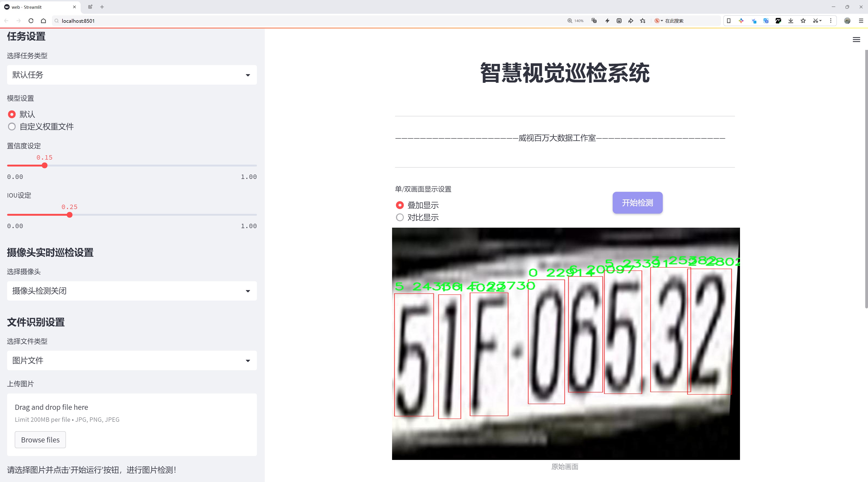This screenshot has height=482, width=868.
Task: Open the smiley face reader icon
Action: (x=619, y=21)
